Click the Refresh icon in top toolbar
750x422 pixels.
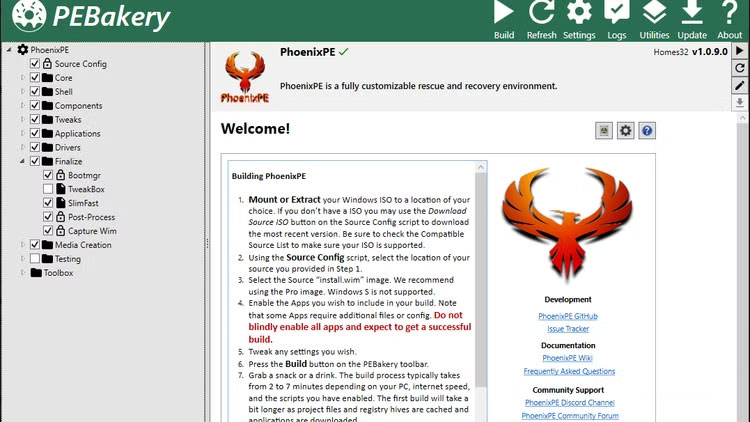[541, 13]
